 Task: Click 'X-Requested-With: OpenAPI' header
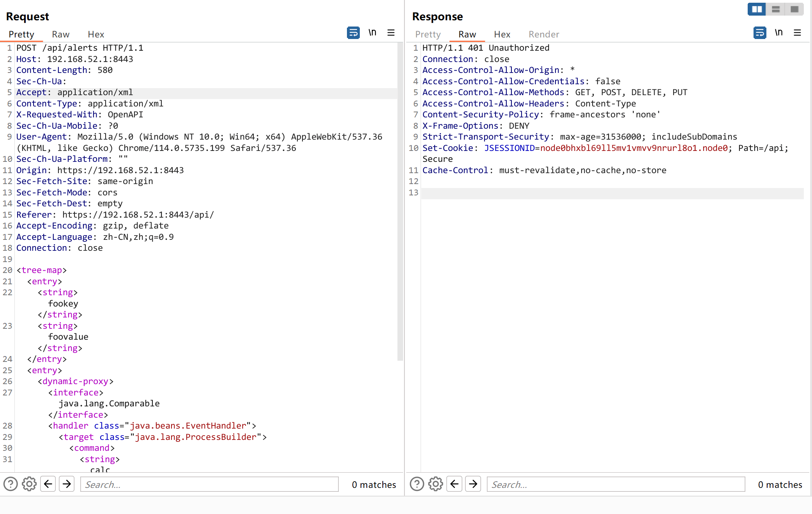[80, 115]
